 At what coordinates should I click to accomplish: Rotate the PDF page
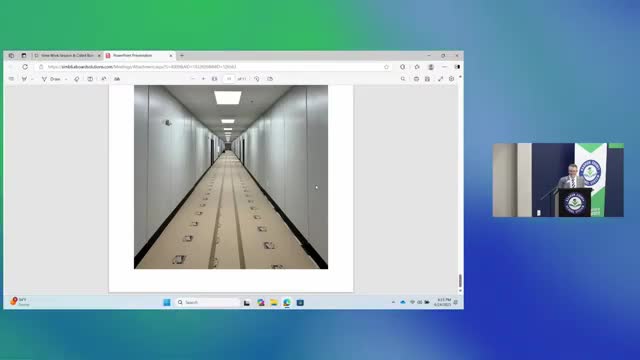click(x=257, y=79)
